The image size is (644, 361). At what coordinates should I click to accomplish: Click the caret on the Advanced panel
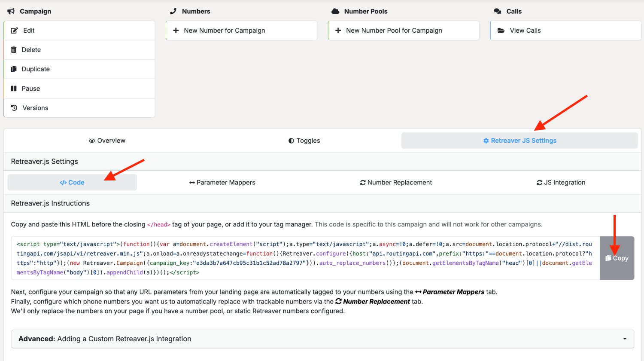(x=625, y=339)
